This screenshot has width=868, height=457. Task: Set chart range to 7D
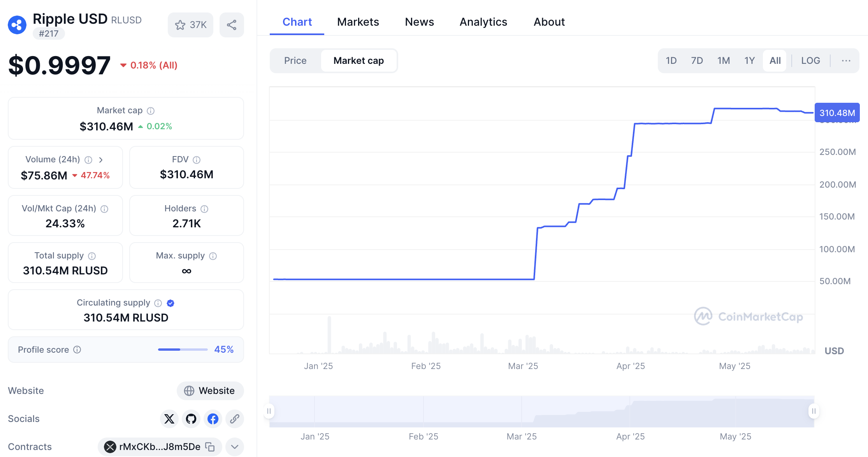tap(697, 61)
